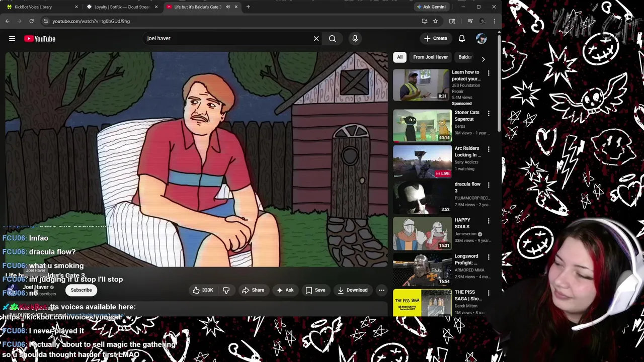This screenshot has width=644, height=362.
Task: Dislike the video
Action: tap(226, 290)
